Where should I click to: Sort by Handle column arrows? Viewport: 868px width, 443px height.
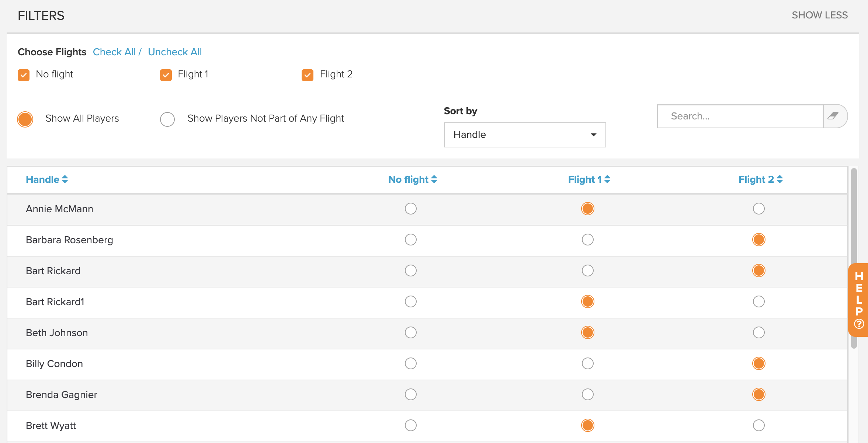[65, 179]
